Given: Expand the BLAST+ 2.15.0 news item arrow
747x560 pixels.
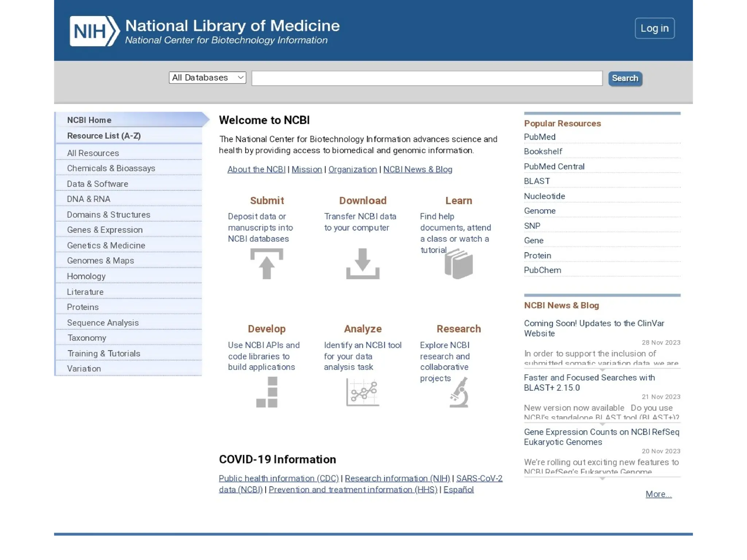Looking at the screenshot, I should tap(602, 424).
